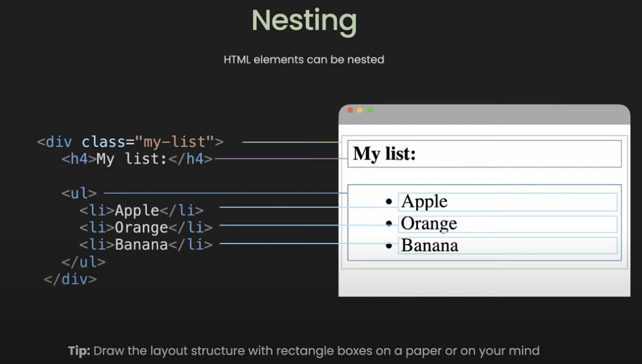Image resolution: width=642 pixels, height=364 pixels.
Task: Click the Apple list item in preview
Action: [x=508, y=202]
